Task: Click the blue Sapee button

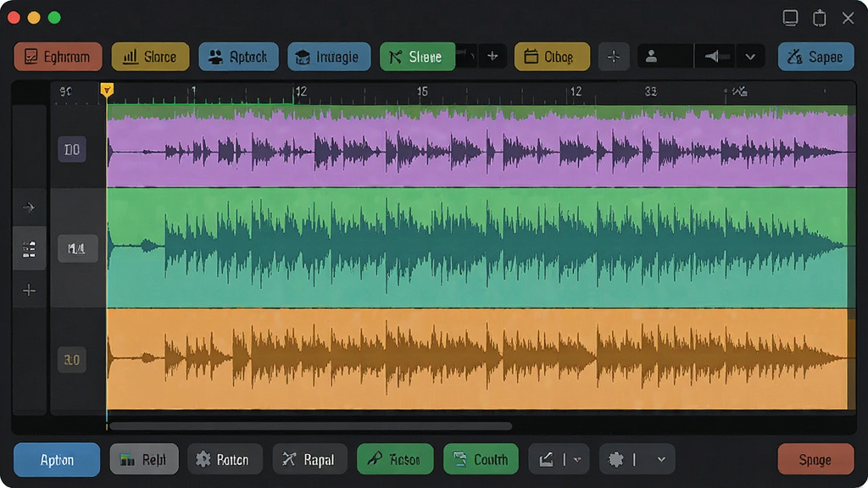Action: pos(815,57)
